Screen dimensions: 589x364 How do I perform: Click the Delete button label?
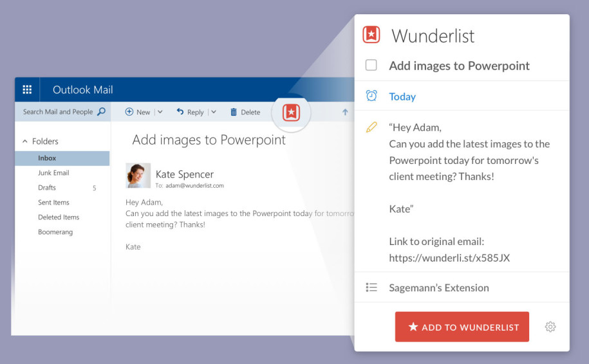(250, 112)
